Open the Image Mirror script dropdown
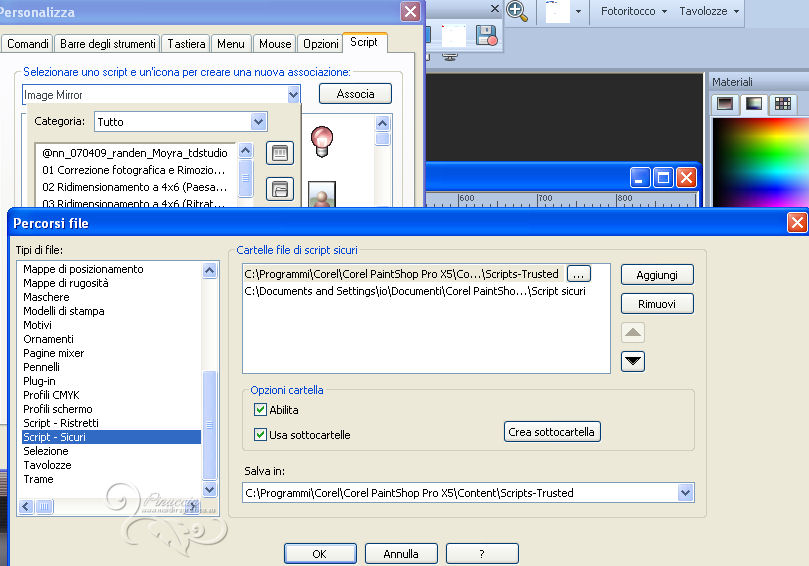Viewport: 809px width, 566px height. pos(293,95)
